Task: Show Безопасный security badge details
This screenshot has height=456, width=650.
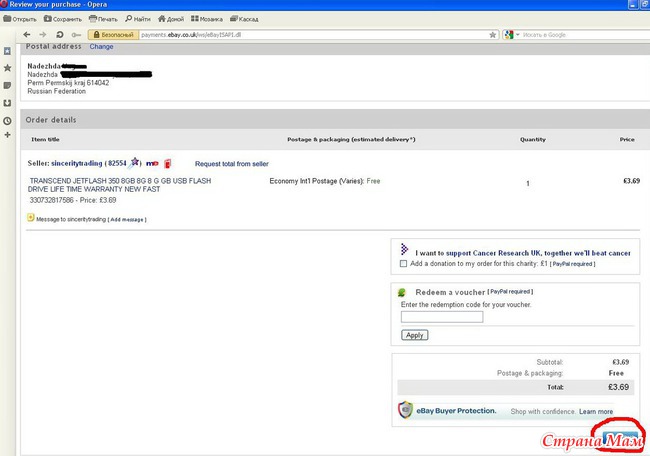Action: (x=113, y=35)
